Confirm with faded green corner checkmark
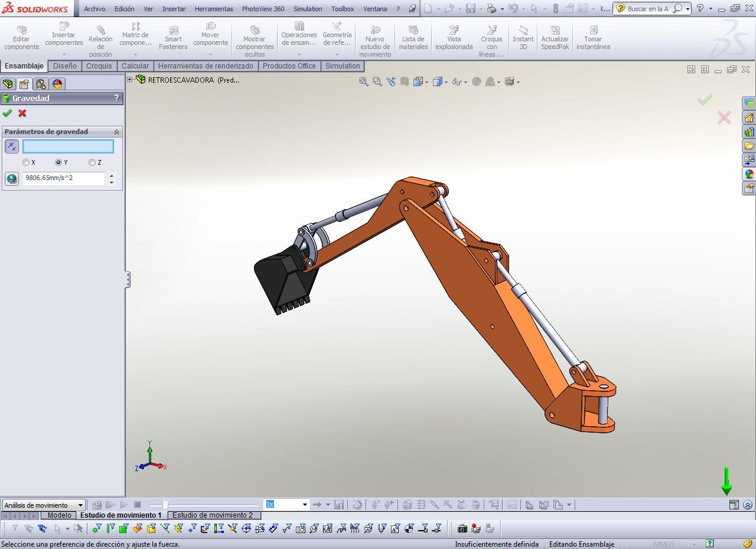The width and height of the screenshot is (756, 549). [705, 100]
